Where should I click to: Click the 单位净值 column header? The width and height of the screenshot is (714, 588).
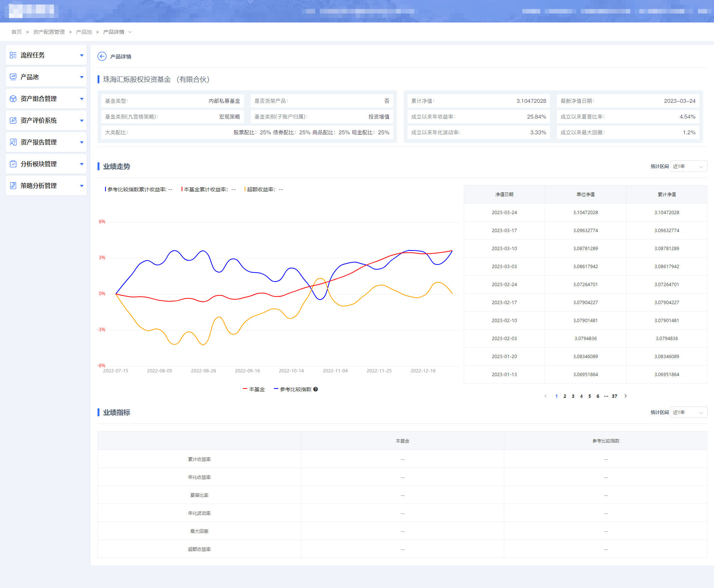pos(586,195)
